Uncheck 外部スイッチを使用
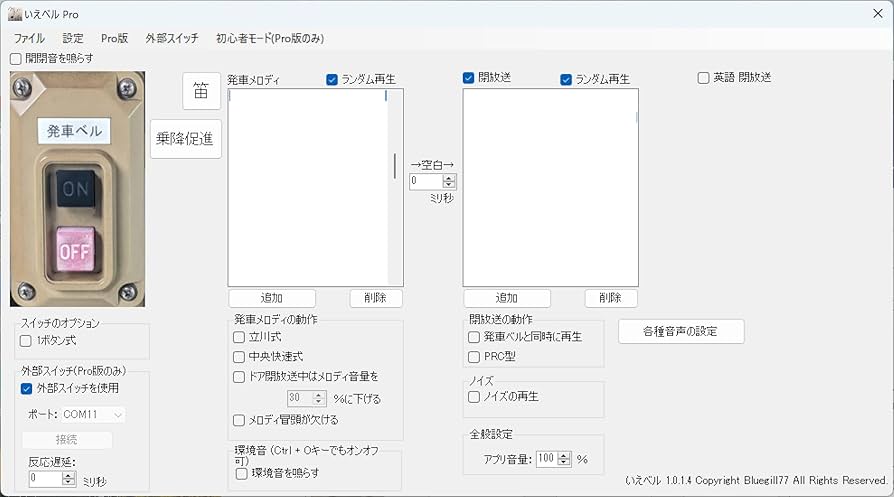 [x=26, y=389]
